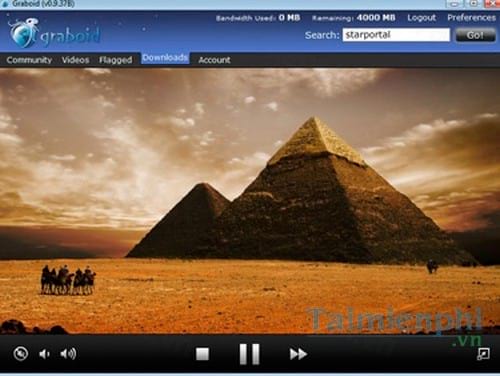This screenshot has width=500, height=376.
Task: Click the Graboid app icon in title bar
Action: point(6,4)
